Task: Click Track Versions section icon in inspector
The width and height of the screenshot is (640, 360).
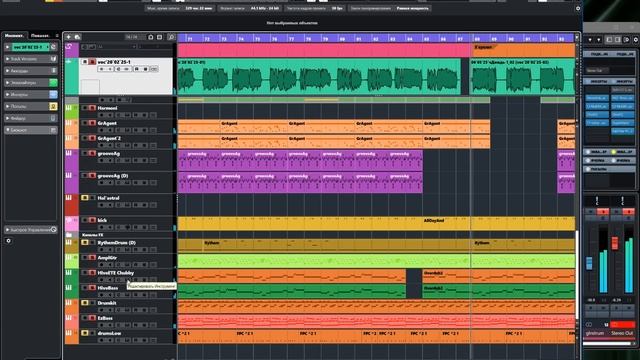Action: [x=53, y=59]
